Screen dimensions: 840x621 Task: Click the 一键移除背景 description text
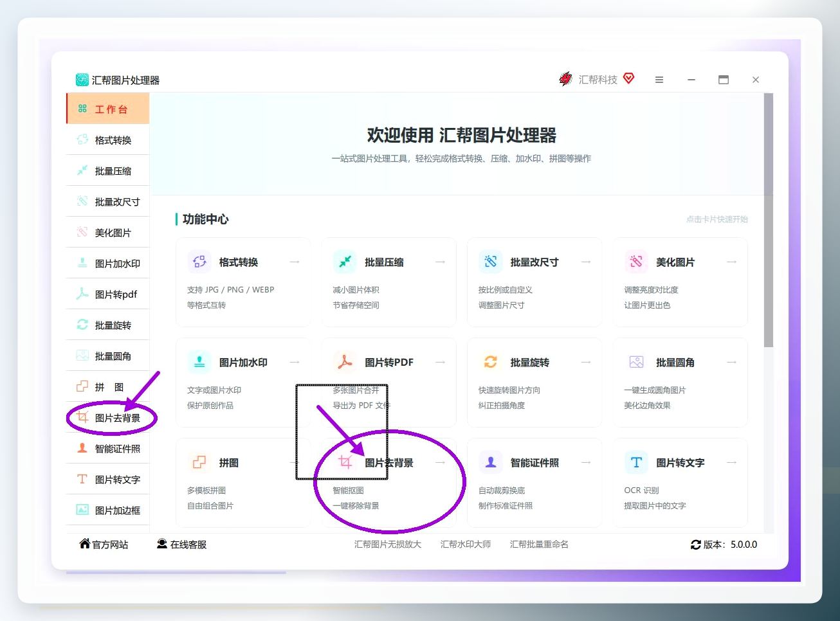[x=356, y=506]
